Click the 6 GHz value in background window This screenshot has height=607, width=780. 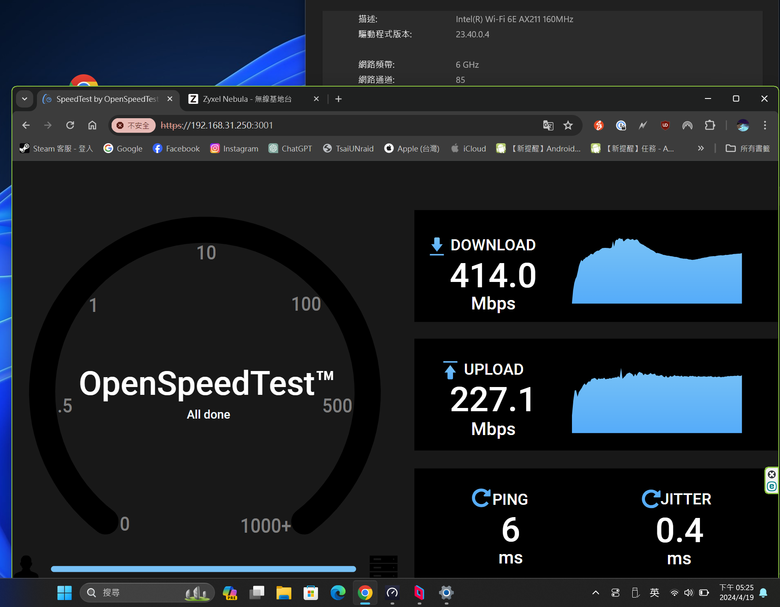coord(467,65)
